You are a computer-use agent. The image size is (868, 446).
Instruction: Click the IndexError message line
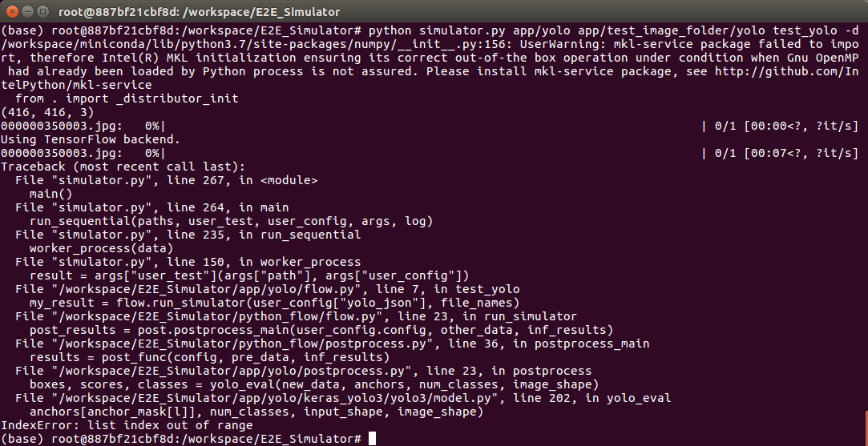coord(127,425)
